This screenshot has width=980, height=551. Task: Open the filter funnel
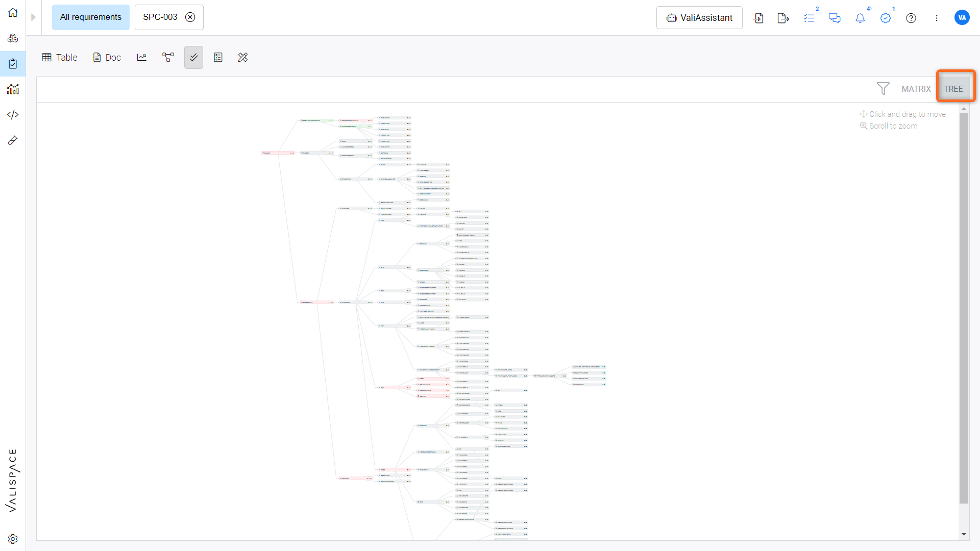point(883,89)
